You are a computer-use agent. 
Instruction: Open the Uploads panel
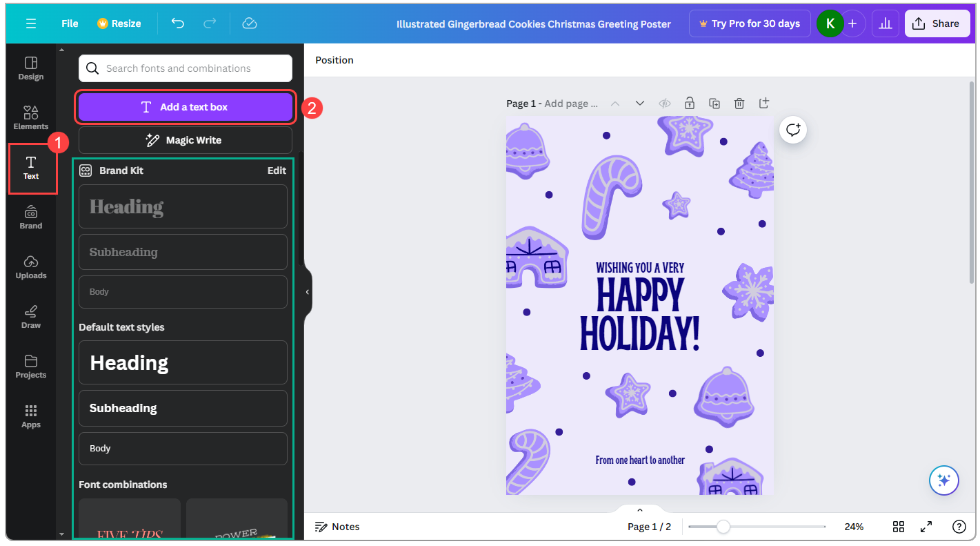coord(30,268)
